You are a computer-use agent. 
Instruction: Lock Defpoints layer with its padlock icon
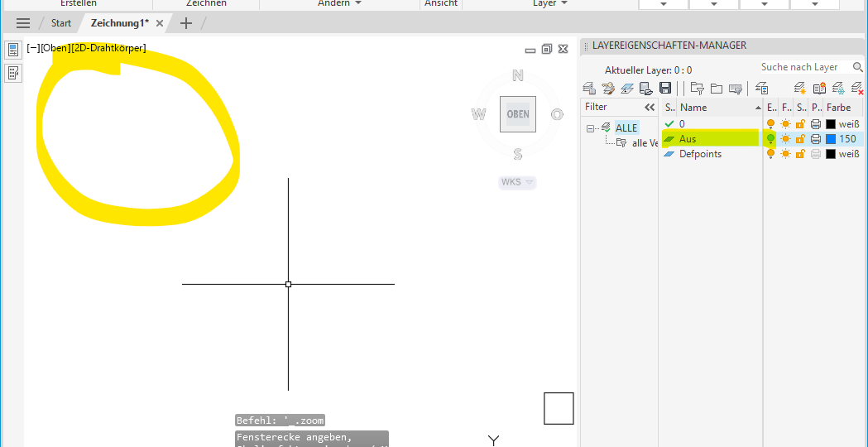point(800,154)
